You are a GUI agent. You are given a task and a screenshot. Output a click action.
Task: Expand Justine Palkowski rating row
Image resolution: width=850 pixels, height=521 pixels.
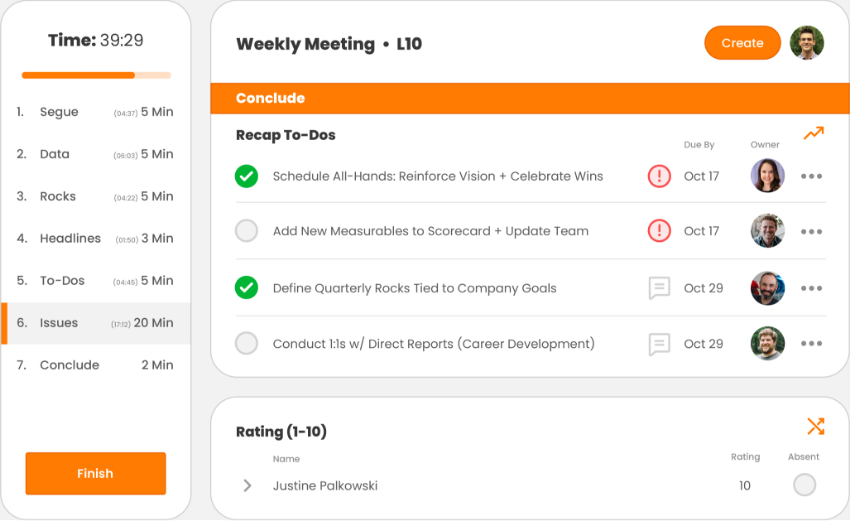(x=248, y=486)
